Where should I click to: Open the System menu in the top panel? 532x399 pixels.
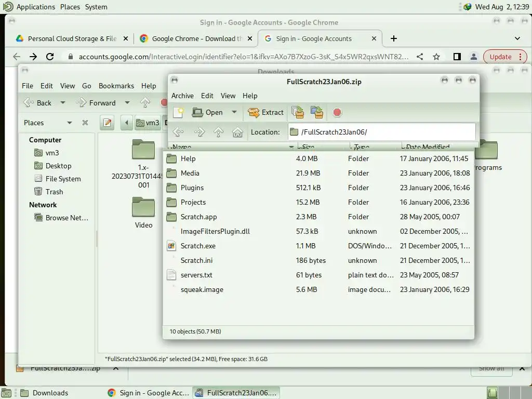pos(96,7)
